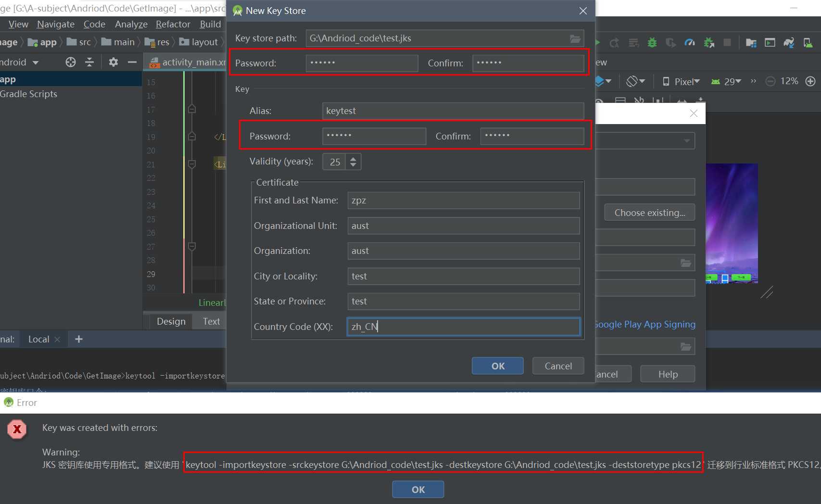
Task: Open the Refactor menu
Action: click(173, 24)
